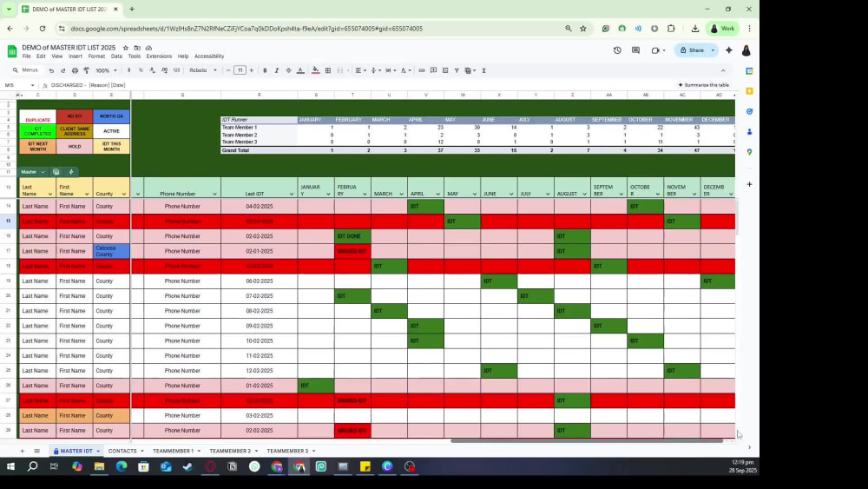This screenshot has width=868, height=489.
Task: Open Google Keep in side panel
Action: (750, 91)
